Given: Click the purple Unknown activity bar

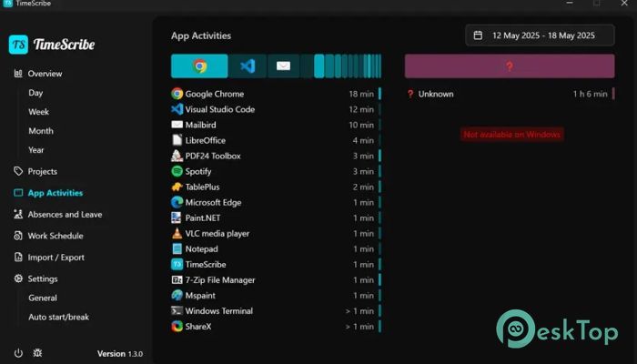Looking at the screenshot, I should [510, 66].
